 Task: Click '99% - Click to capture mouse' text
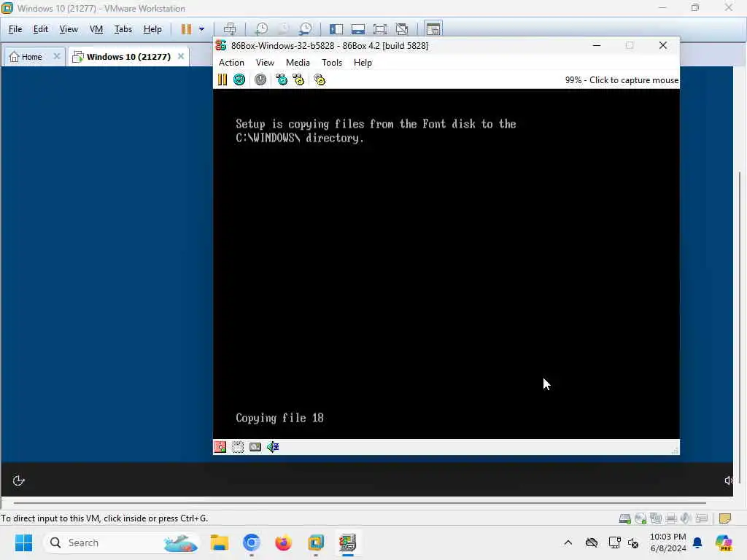coord(622,80)
